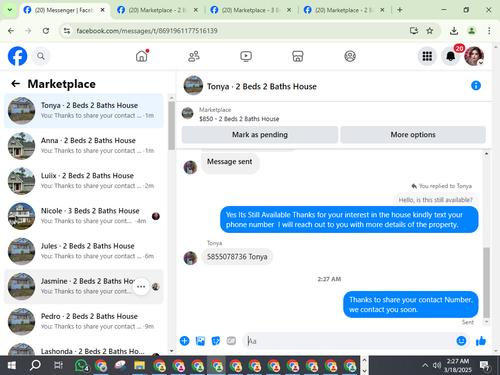
Task: Open the nine-dot Menu grid
Action: [x=427, y=56]
